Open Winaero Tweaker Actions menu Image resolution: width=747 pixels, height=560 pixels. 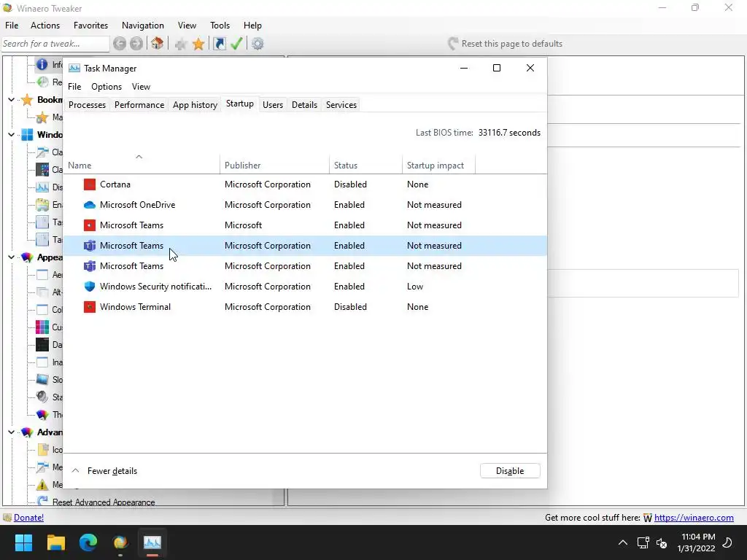[45, 26]
